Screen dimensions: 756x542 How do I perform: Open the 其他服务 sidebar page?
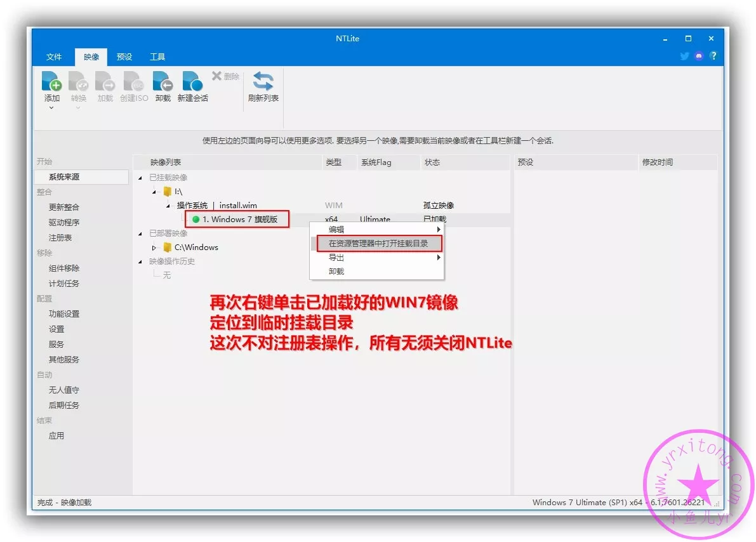63,360
